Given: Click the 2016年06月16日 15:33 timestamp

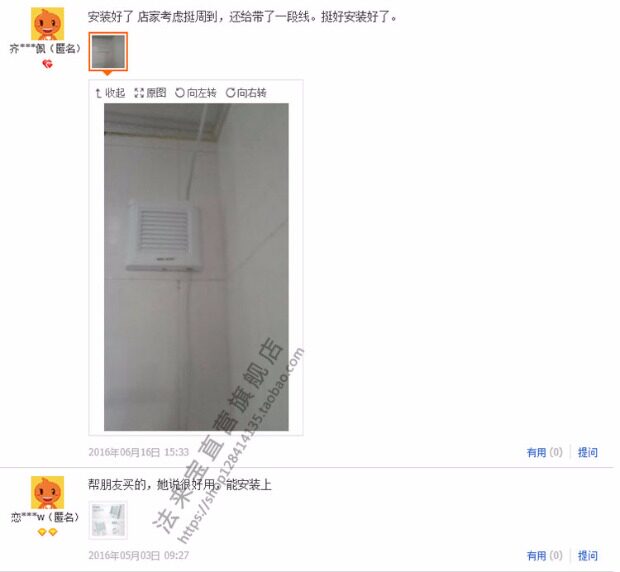Looking at the screenshot, I should pos(138,452).
